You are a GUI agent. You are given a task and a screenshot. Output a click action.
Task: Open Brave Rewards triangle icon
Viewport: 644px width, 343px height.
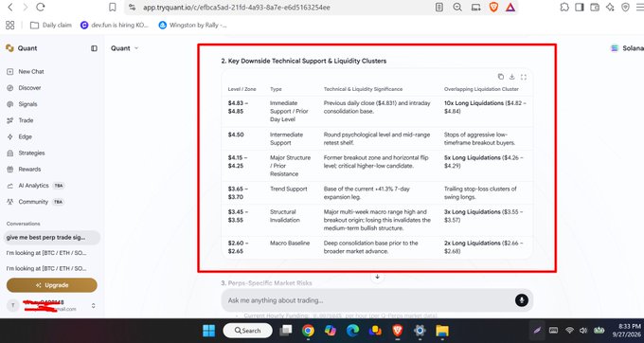pyautogui.click(x=510, y=7)
